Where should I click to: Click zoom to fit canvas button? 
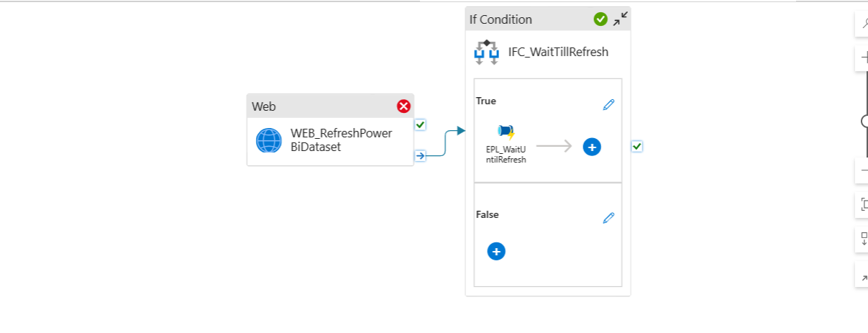point(863,205)
